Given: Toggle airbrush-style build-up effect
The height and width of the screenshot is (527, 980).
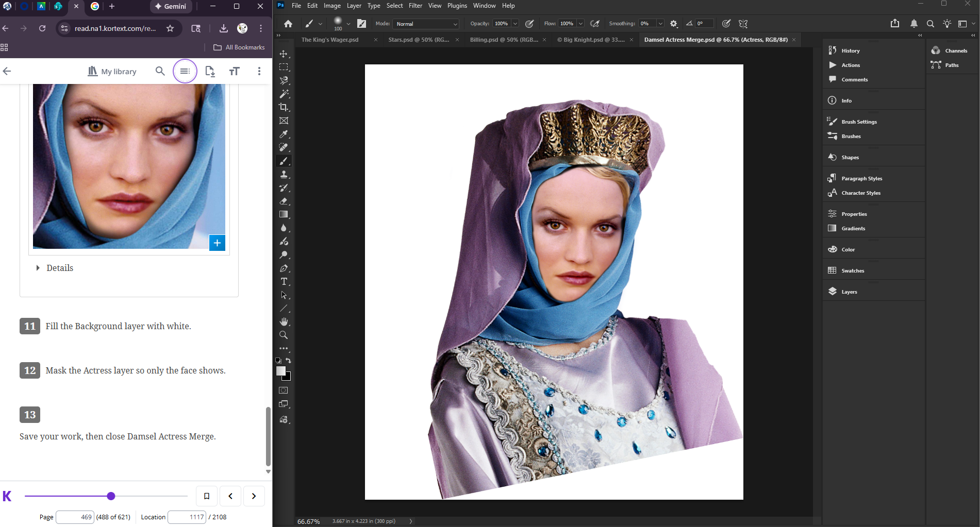Looking at the screenshot, I should tap(595, 24).
